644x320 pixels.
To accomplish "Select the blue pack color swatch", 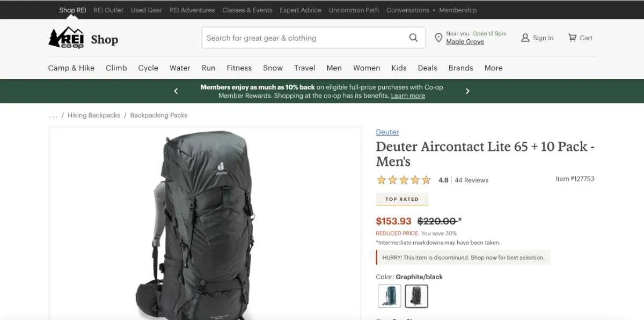I will 389,296.
